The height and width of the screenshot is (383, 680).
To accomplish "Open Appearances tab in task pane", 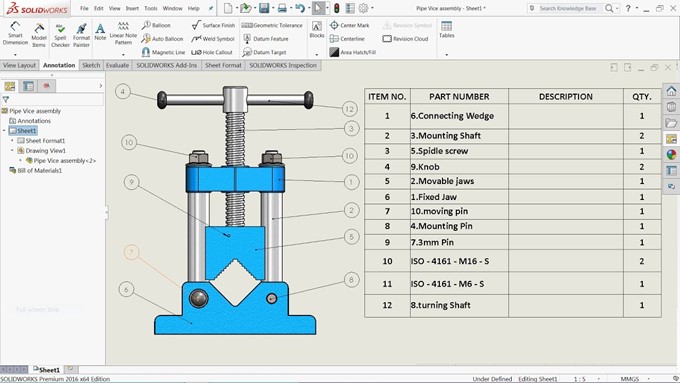I will [671, 154].
